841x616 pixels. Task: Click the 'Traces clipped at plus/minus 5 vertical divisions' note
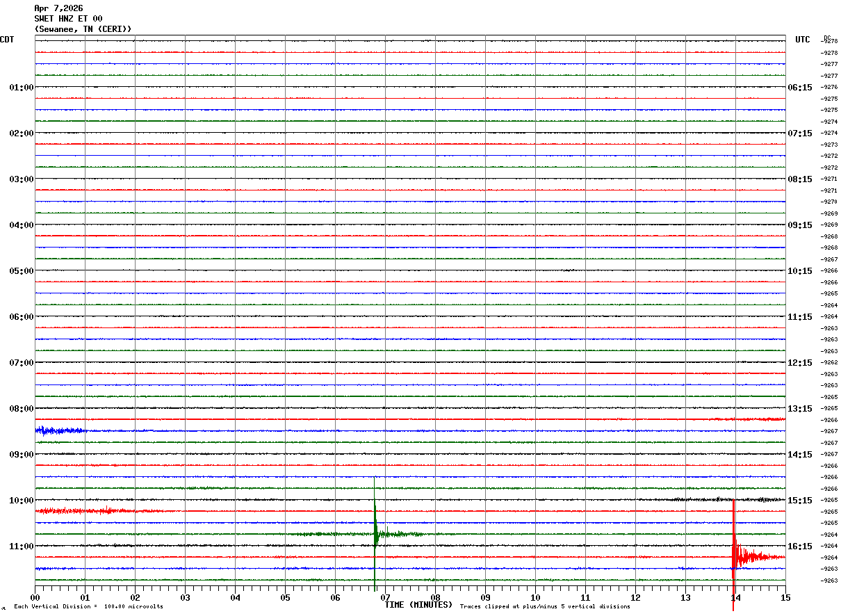545,607
